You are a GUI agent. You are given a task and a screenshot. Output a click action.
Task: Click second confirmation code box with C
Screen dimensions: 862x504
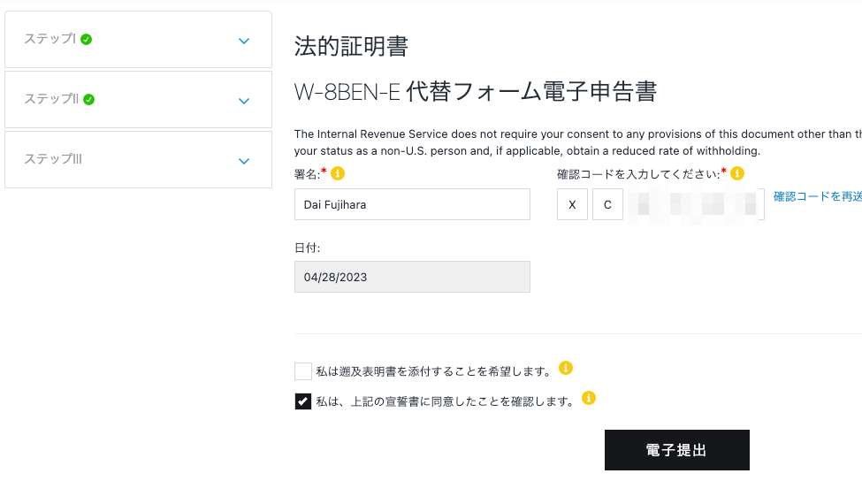coord(607,204)
